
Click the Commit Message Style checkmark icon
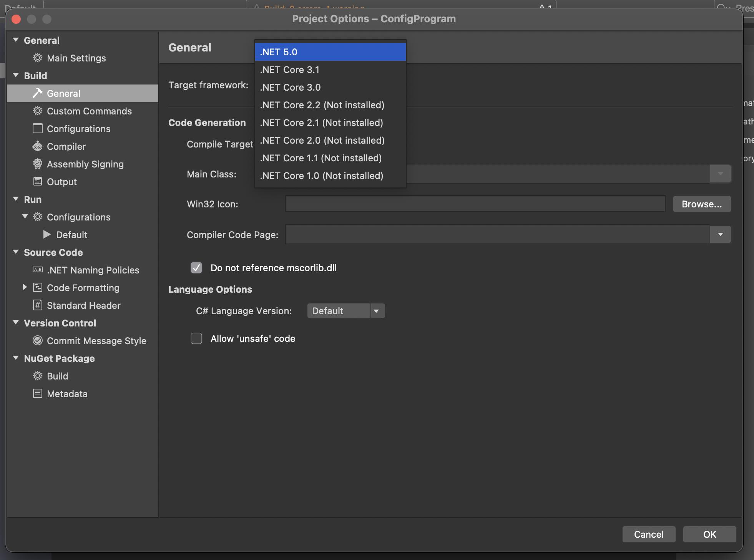click(x=37, y=341)
